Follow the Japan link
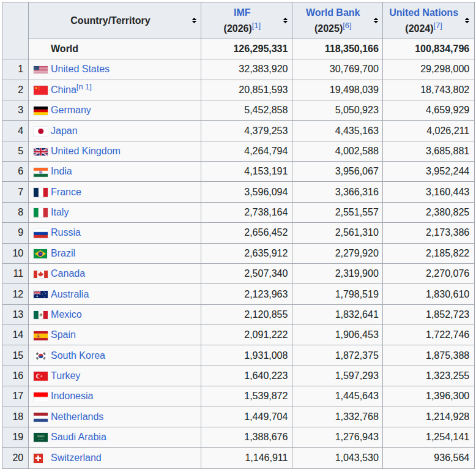This screenshot has height=469, width=476. [64, 130]
